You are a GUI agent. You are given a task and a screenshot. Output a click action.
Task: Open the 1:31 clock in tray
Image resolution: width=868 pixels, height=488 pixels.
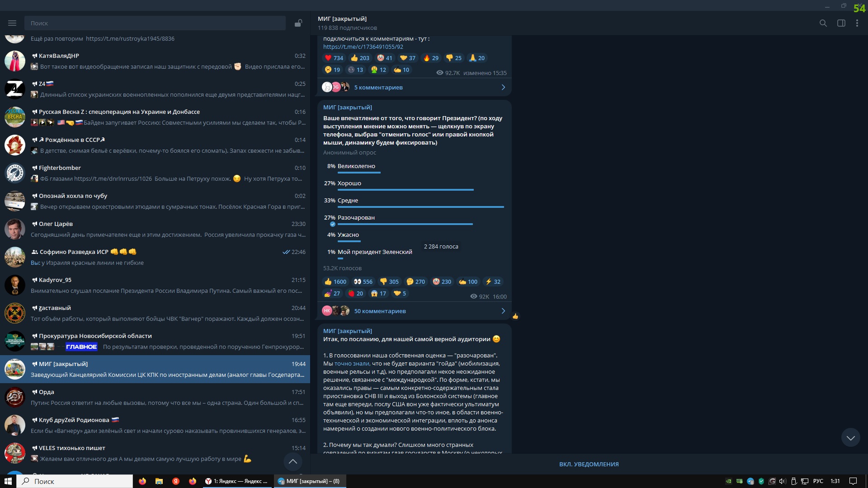[x=835, y=481]
